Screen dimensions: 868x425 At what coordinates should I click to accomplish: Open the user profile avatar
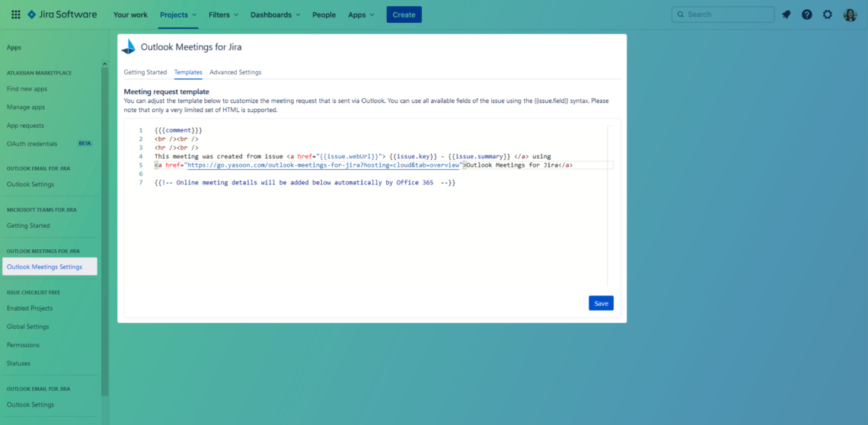pyautogui.click(x=850, y=14)
